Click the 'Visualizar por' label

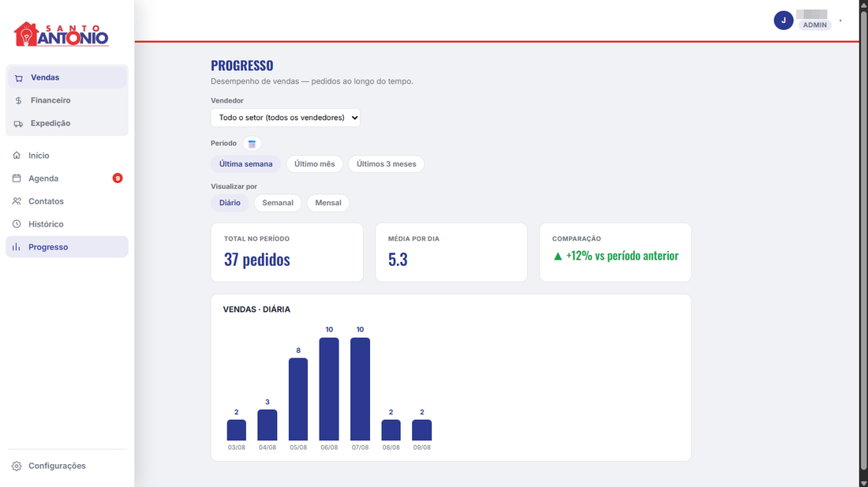(x=234, y=186)
